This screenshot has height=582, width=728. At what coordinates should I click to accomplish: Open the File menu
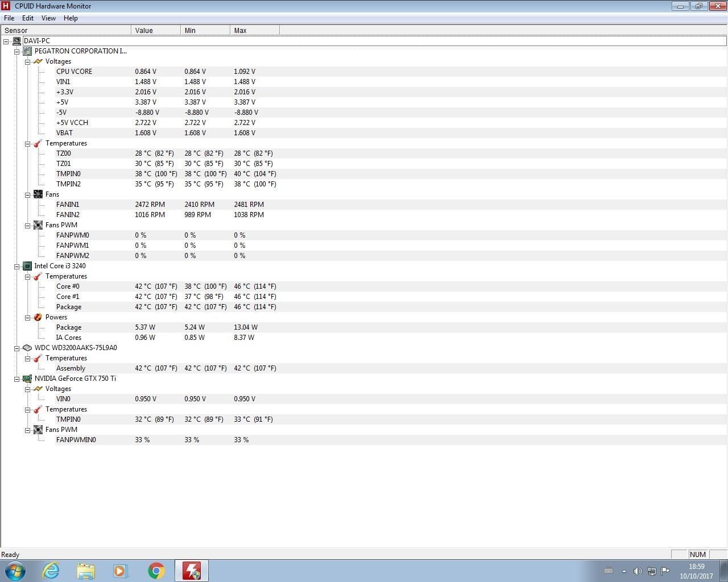[9, 18]
